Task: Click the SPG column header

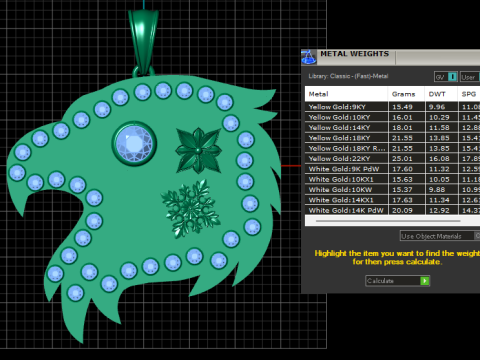Action: click(x=469, y=94)
